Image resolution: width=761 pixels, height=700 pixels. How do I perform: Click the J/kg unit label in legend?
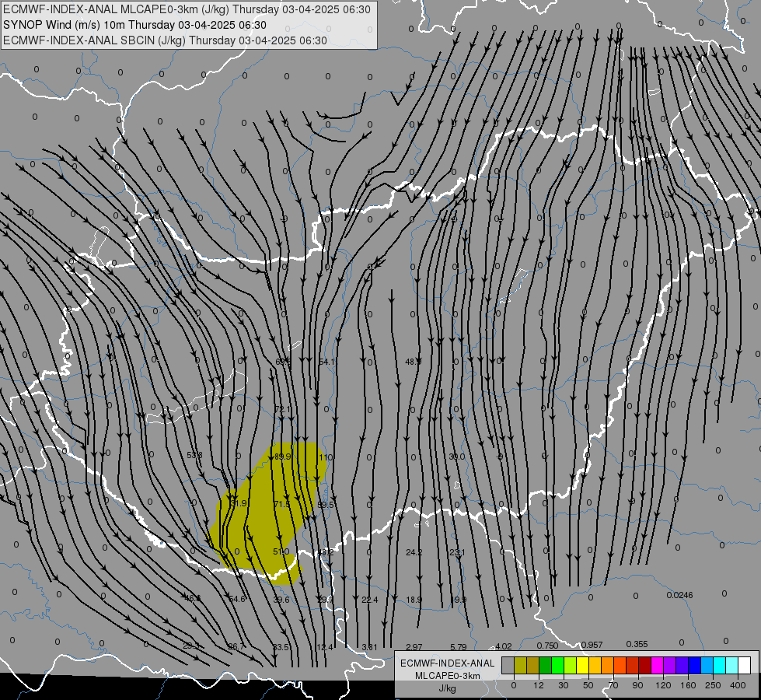click(448, 688)
